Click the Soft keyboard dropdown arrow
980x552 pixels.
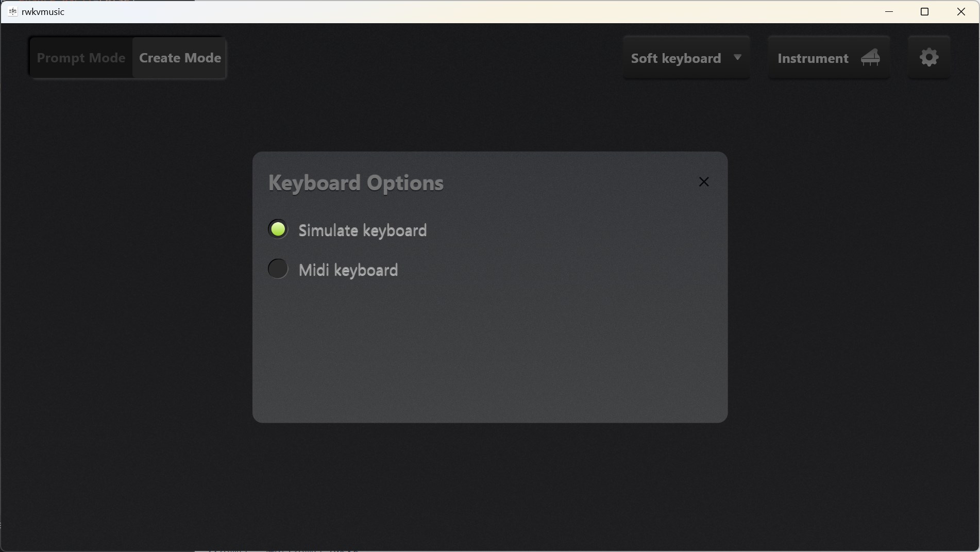[737, 57]
